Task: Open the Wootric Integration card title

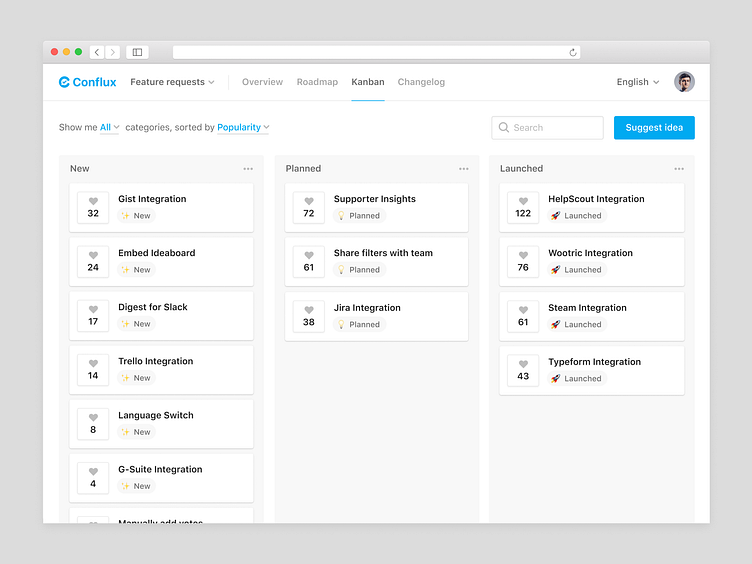Action: coord(590,253)
